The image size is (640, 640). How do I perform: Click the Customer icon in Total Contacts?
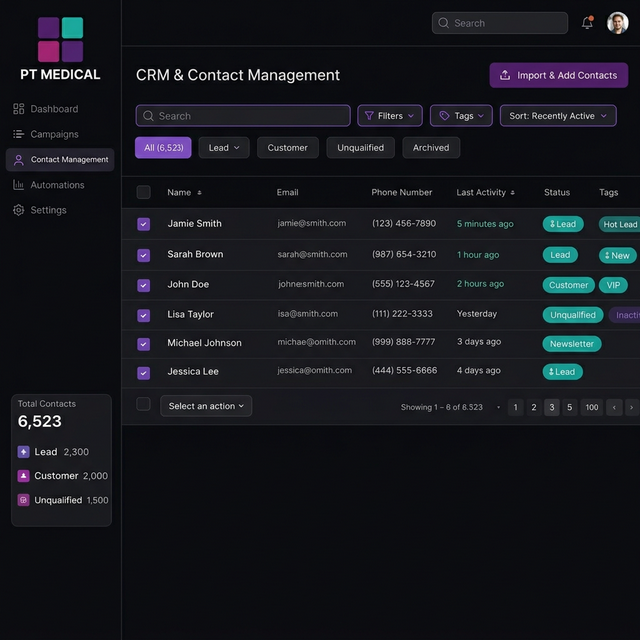pyautogui.click(x=23, y=476)
